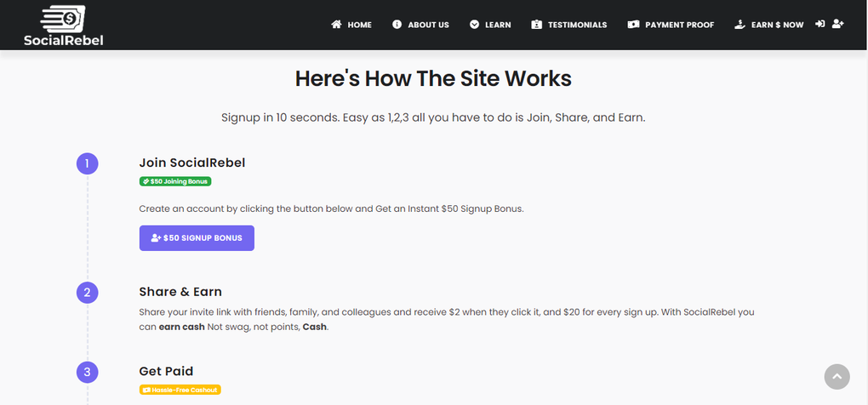
Task: Open the HOME menu item
Action: click(359, 25)
